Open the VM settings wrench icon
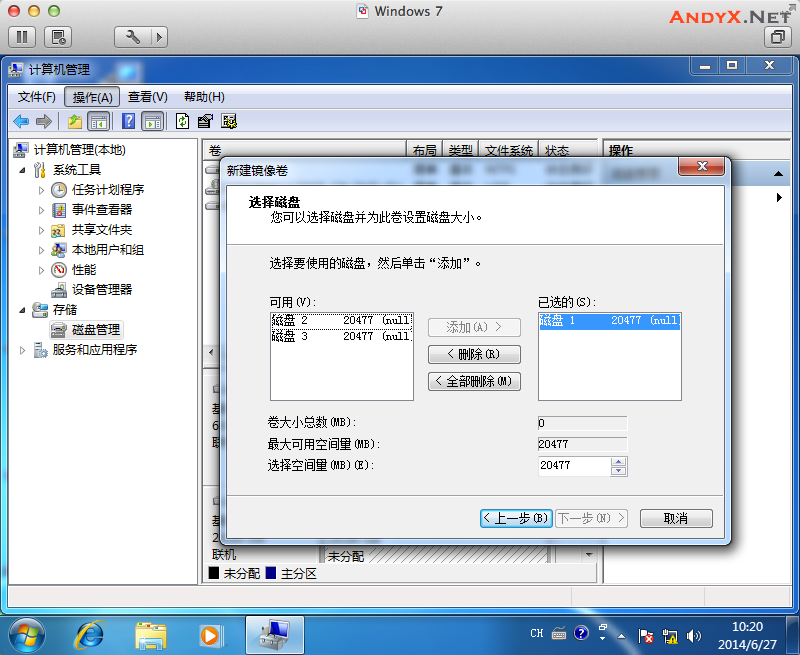Viewport: 800px width, 655px height. (x=131, y=37)
